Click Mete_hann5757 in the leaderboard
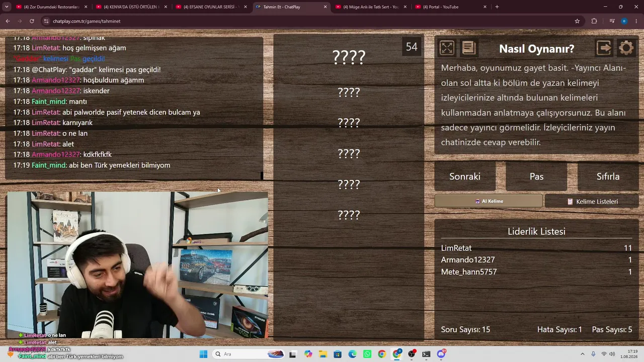644x362 pixels. [469, 272]
